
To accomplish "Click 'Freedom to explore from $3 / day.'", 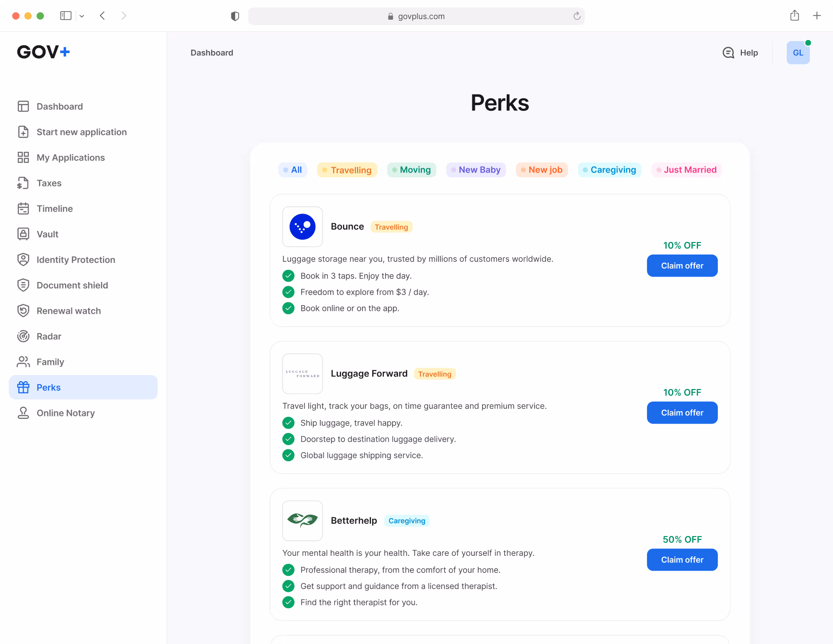I will coord(364,292).
